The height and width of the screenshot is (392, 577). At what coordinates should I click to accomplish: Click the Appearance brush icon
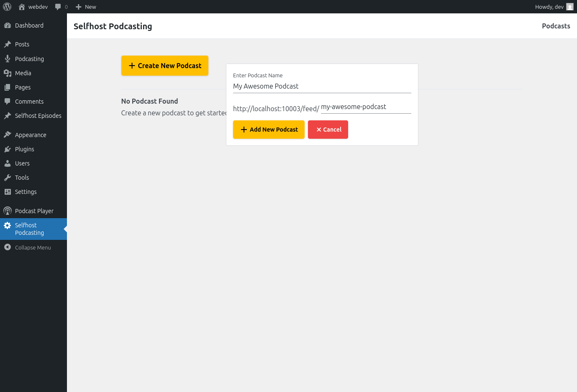click(x=8, y=135)
